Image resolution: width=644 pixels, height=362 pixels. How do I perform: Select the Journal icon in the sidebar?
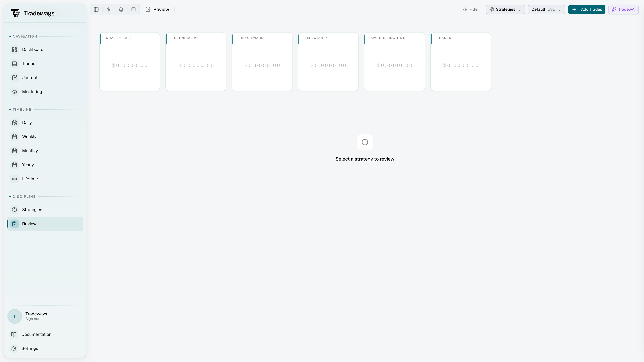(x=14, y=77)
